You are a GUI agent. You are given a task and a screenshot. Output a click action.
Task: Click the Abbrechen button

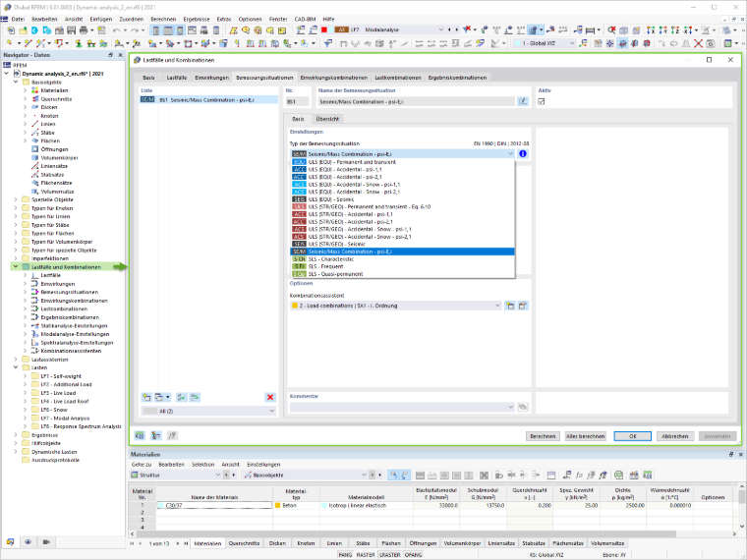click(675, 436)
